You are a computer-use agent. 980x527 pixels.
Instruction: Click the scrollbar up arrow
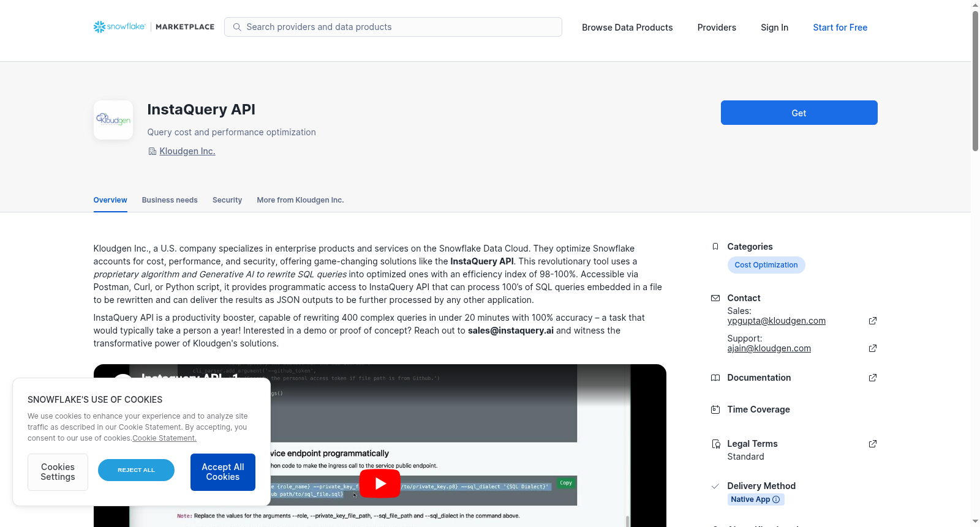[975, 5]
